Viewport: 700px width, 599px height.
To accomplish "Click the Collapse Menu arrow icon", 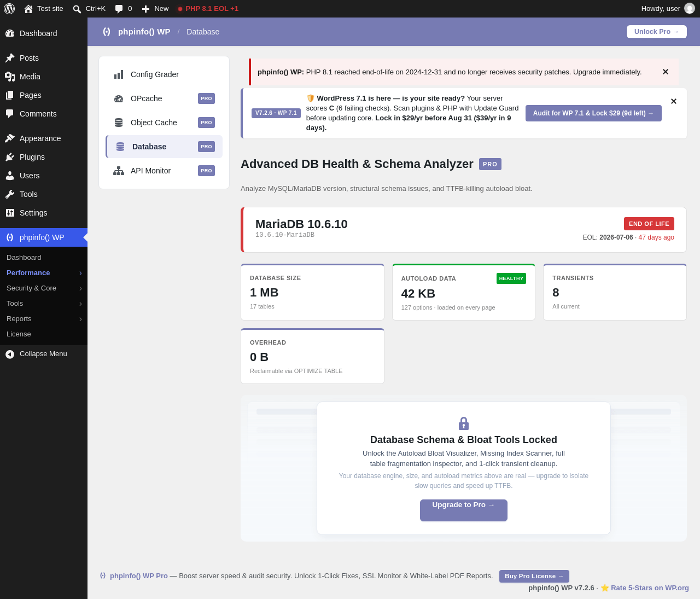I will (x=10, y=354).
